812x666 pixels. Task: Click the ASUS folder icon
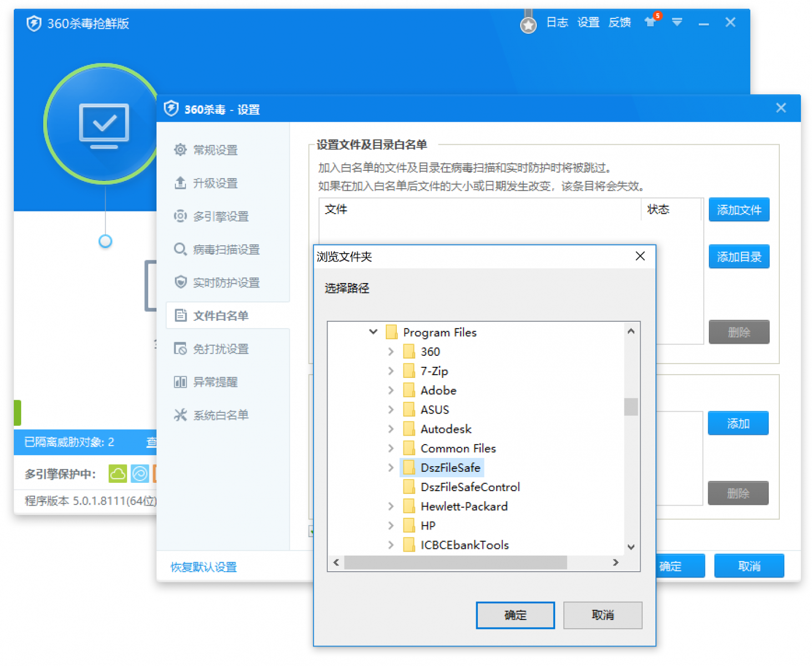click(409, 410)
